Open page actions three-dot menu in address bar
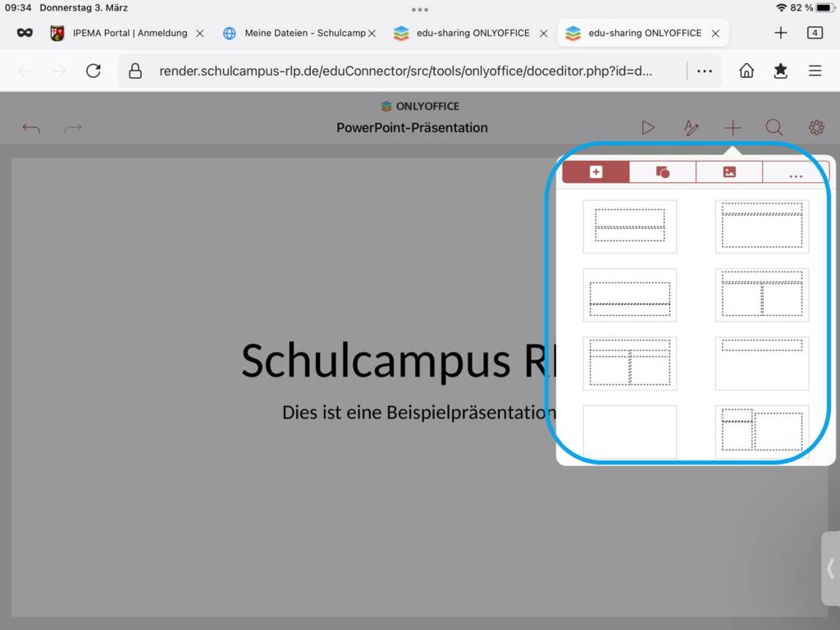 [705, 71]
